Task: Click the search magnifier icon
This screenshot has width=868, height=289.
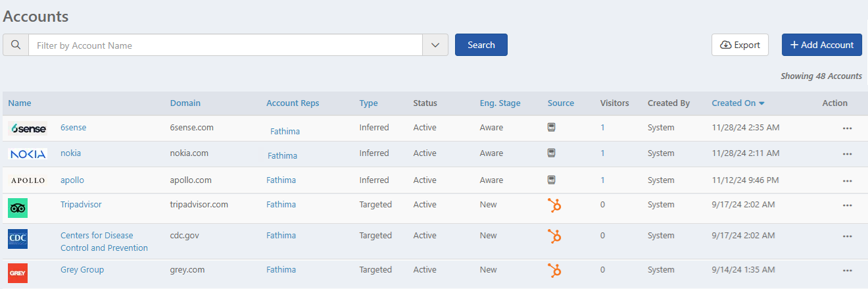Action: (16, 45)
